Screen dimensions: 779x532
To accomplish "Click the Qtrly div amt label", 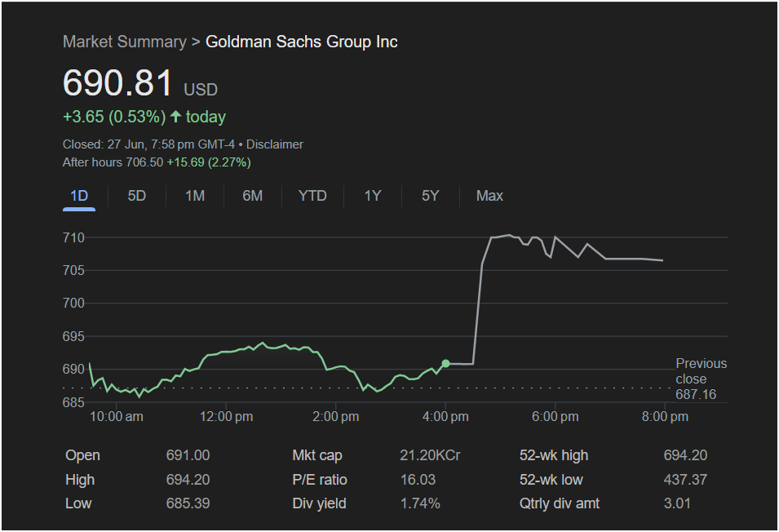I will coord(560,503).
